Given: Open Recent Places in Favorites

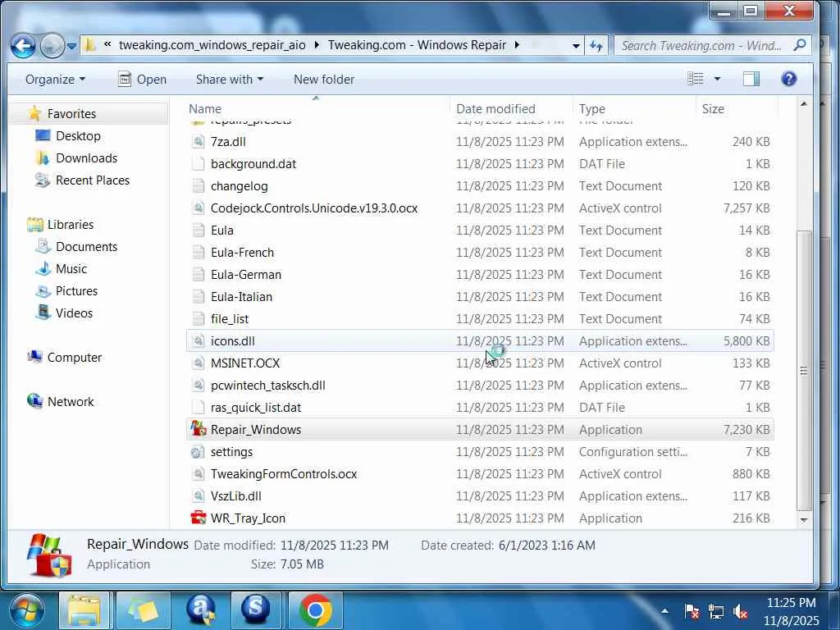Looking at the screenshot, I should [x=92, y=180].
